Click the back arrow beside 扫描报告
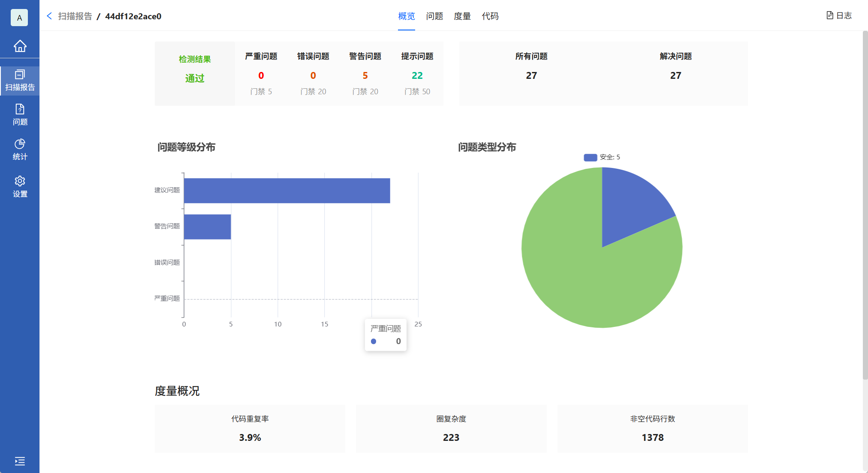868x473 pixels. pyautogui.click(x=49, y=16)
